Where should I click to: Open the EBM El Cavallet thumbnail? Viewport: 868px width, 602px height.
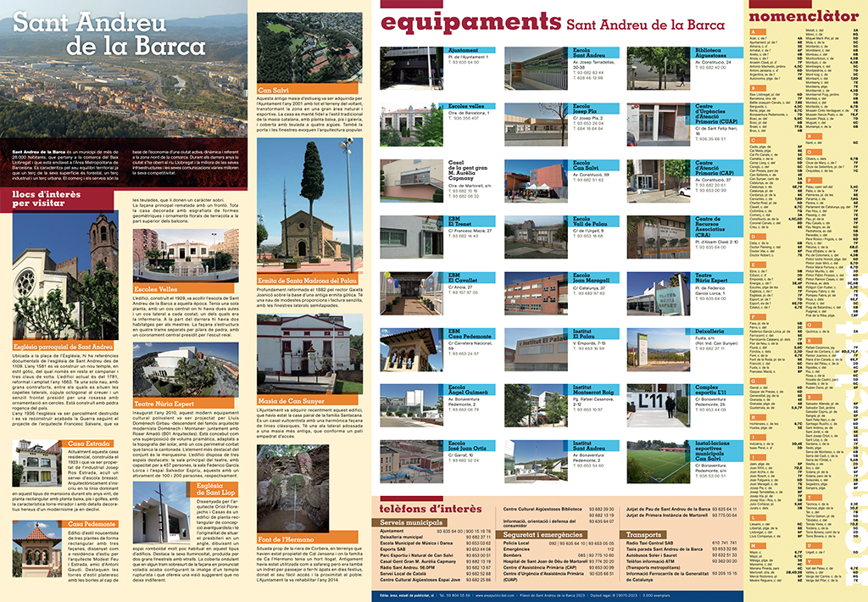(411, 293)
